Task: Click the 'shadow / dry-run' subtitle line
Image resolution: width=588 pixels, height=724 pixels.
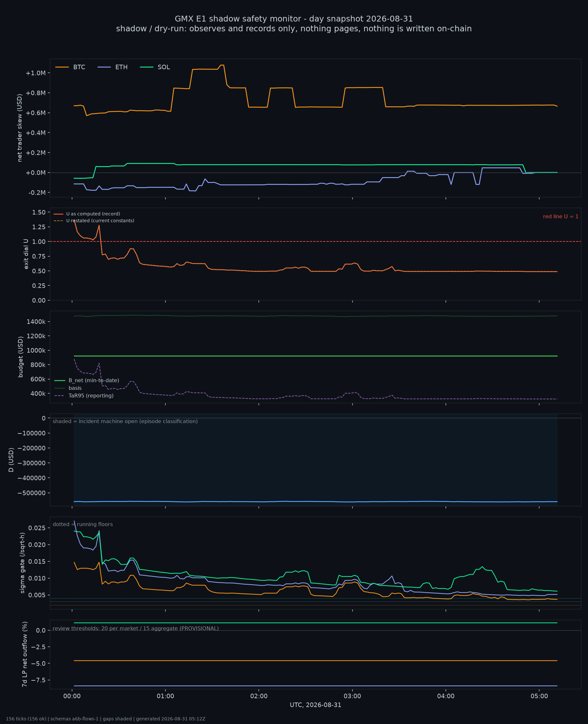Action: click(294, 29)
